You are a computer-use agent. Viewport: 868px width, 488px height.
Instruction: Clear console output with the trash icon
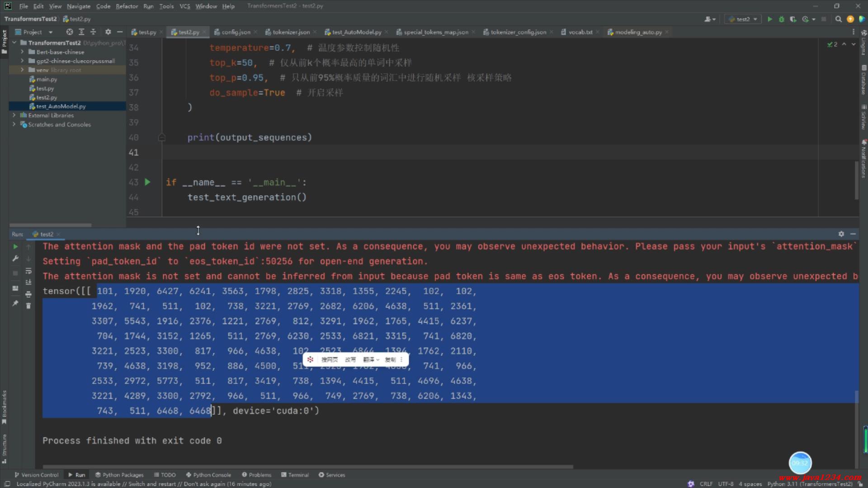pyautogui.click(x=28, y=306)
